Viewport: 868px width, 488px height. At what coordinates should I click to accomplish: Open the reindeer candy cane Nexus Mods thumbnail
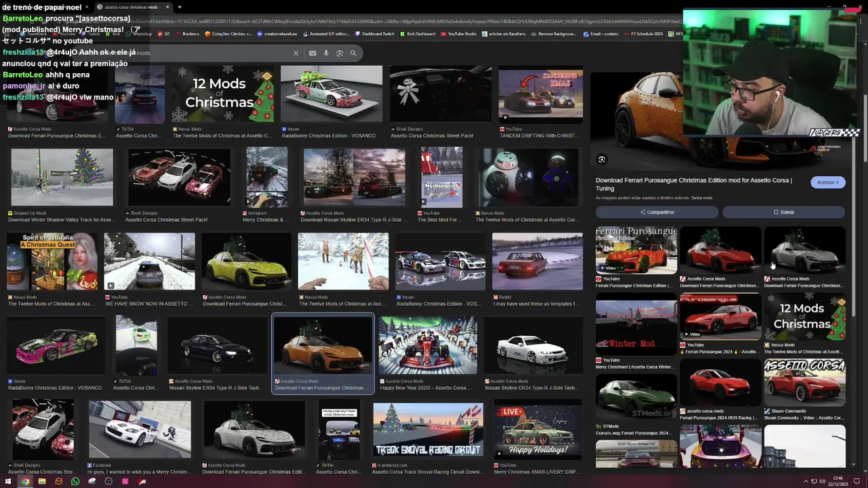coord(343,262)
